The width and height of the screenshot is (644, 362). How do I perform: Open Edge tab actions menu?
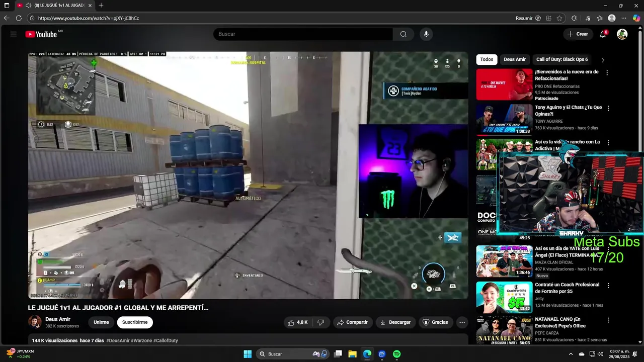(x=7, y=6)
